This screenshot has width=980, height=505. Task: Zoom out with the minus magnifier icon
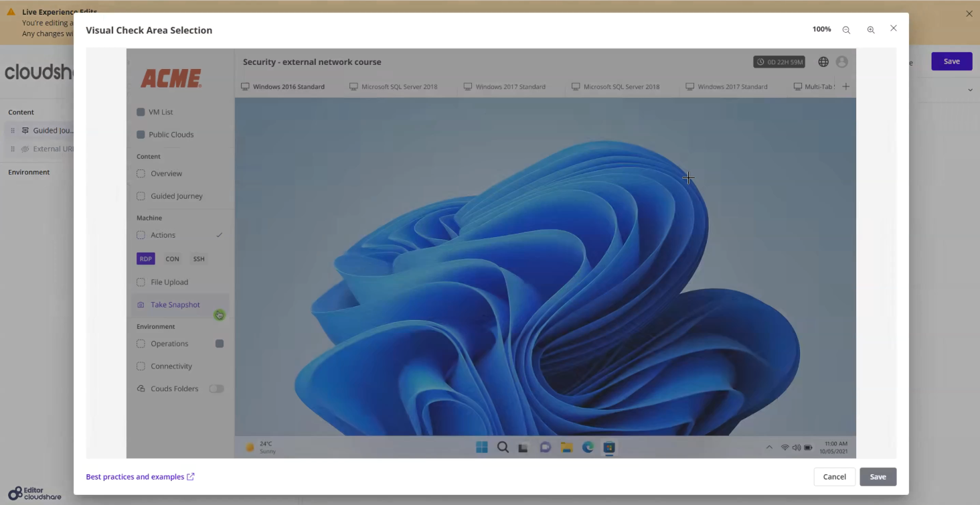(x=846, y=30)
